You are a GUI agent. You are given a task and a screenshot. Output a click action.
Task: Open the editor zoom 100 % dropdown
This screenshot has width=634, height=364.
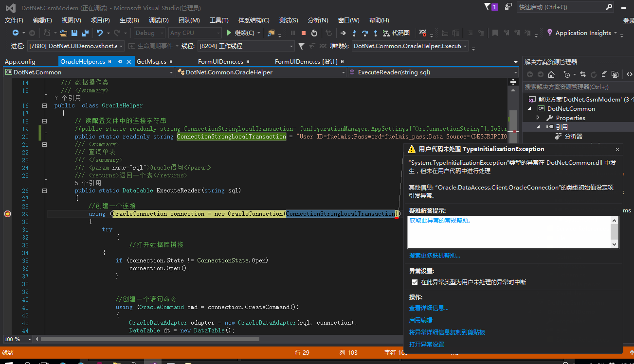[18, 339]
